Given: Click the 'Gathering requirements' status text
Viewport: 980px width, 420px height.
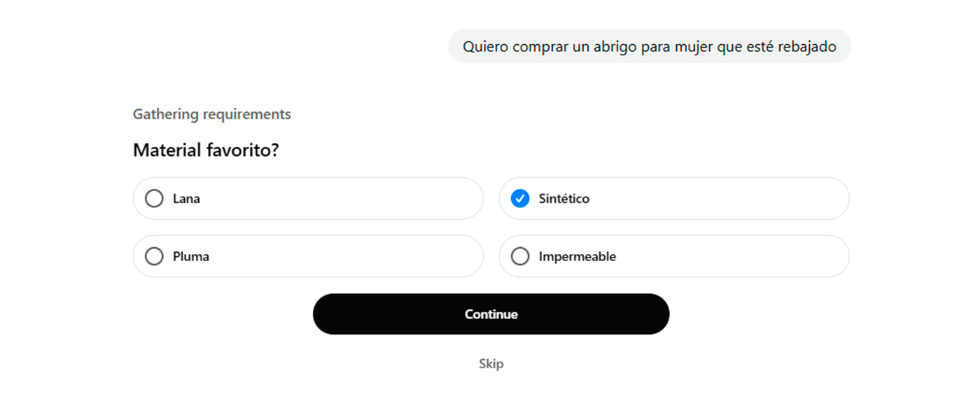Looking at the screenshot, I should (x=211, y=114).
